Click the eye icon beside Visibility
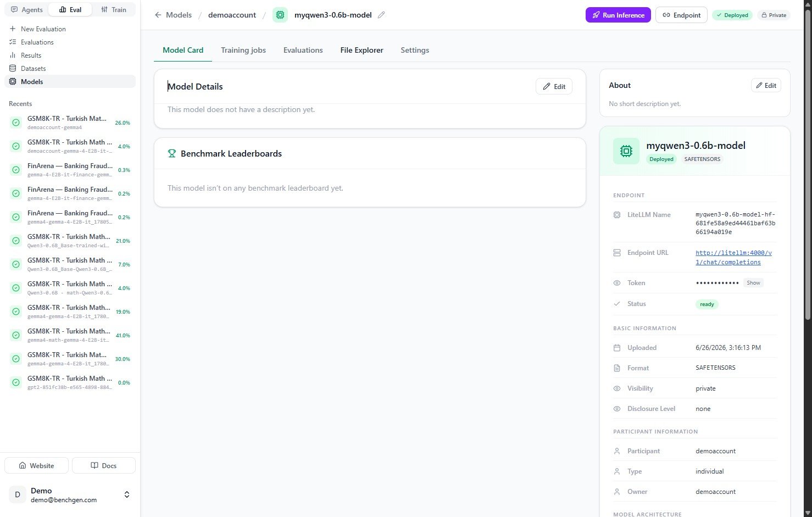This screenshot has height=517, width=812. 617,388
